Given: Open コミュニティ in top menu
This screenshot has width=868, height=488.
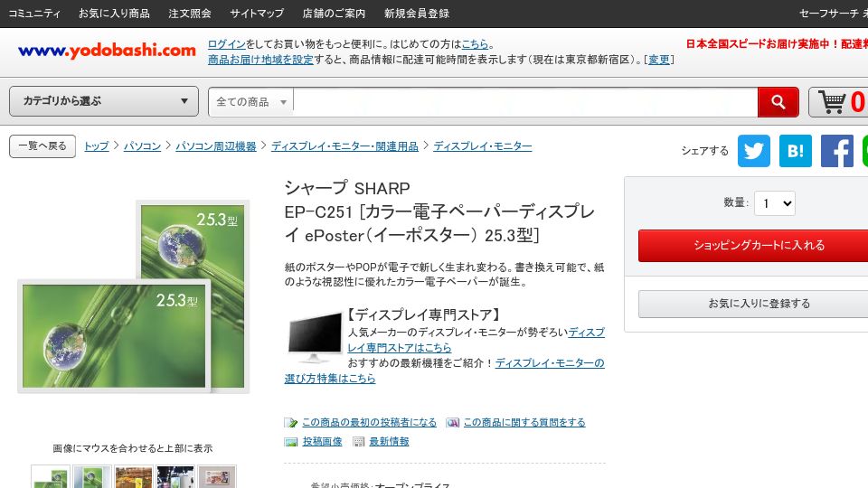Looking at the screenshot, I should point(34,14).
